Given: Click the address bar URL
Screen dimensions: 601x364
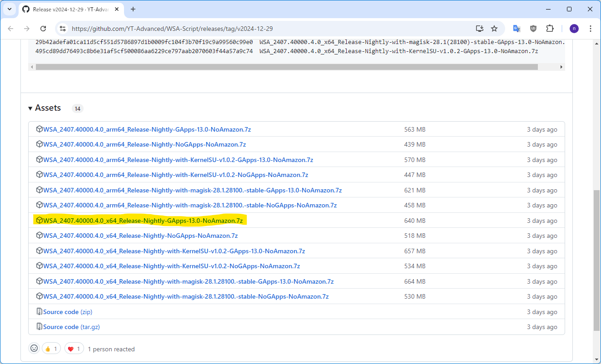Looking at the screenshot, I should pos(172,29).
